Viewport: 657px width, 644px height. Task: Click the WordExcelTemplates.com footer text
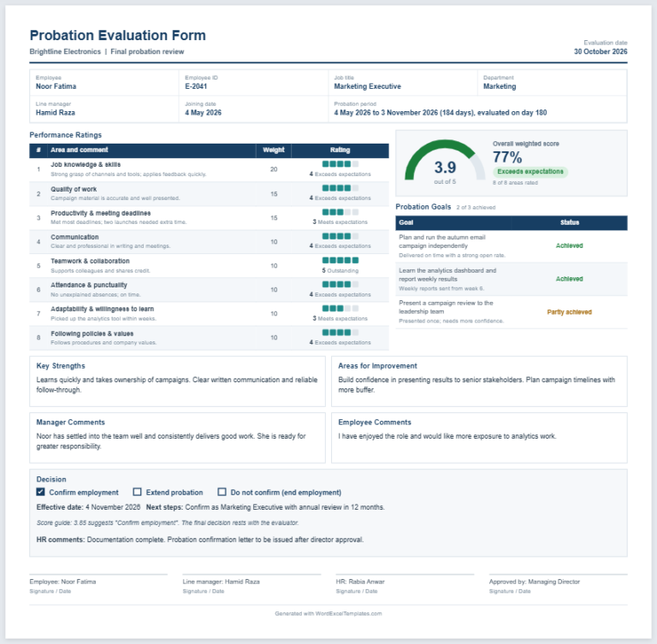(x=328, y=613)
